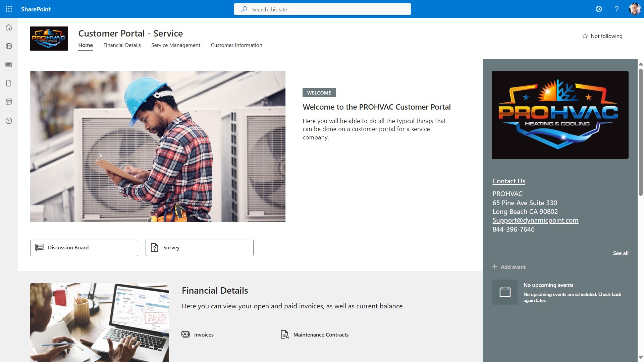Image resolution: width=644 pixels, height=362 pixels.
Task: Select the Home navigation tab
Action: coord(86,45)
